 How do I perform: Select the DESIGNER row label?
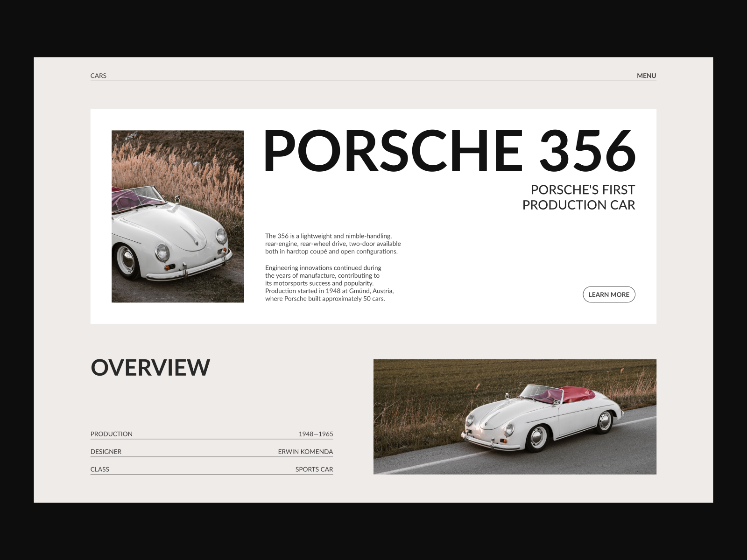106,452
